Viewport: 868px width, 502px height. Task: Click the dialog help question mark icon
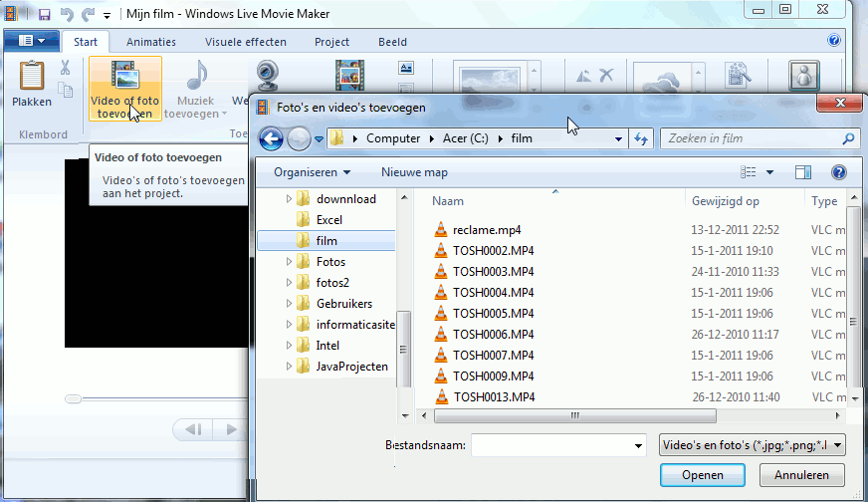(x=839, y=172)
